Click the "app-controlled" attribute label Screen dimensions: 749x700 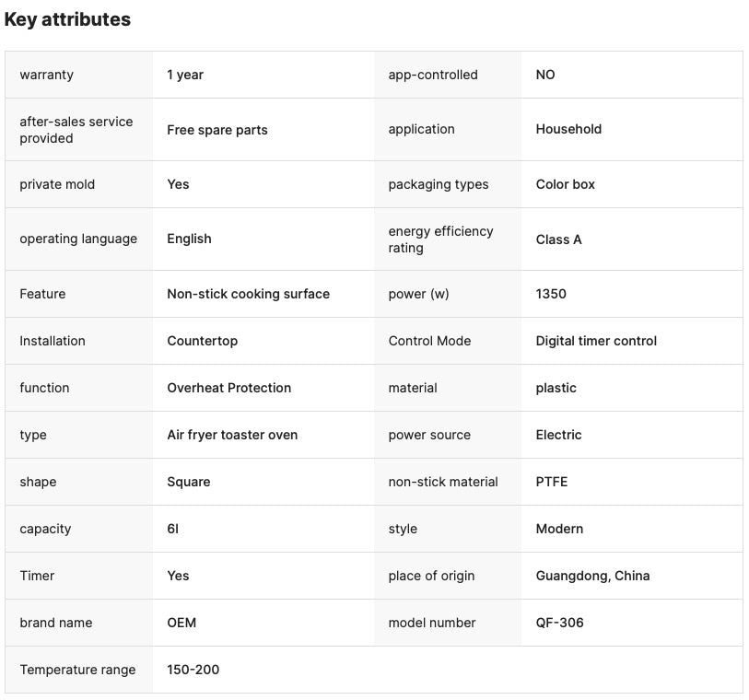[x=433, y=75]
